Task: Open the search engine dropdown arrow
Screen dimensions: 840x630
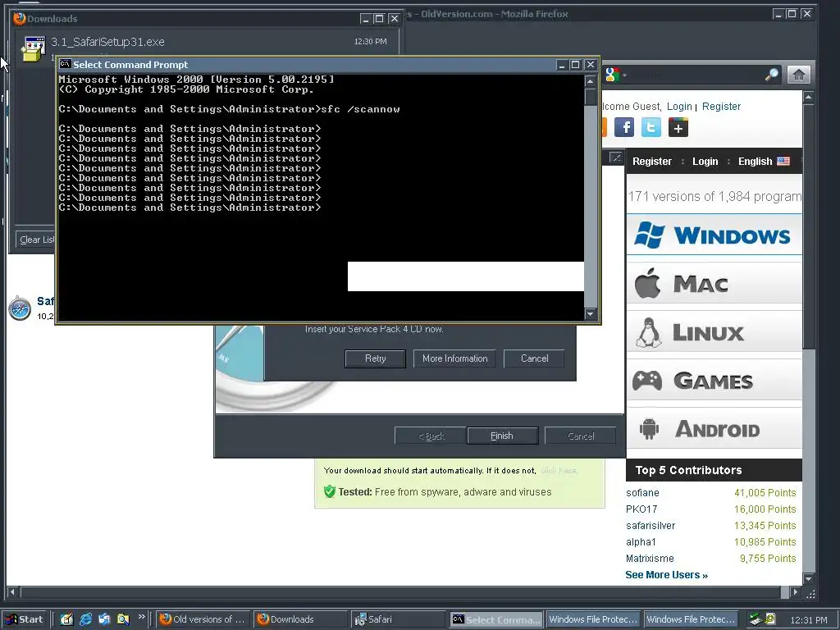Action: pos(624,75)
